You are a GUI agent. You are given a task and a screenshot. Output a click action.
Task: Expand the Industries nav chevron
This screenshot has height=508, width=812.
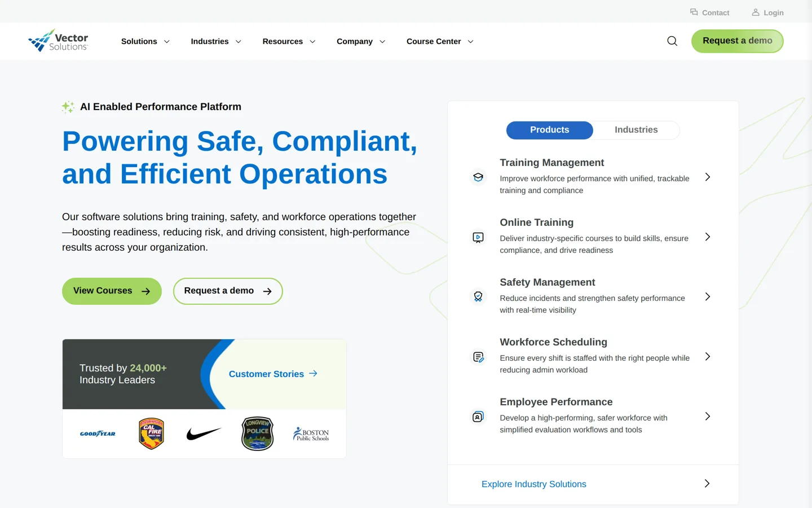click(x=239, y=42)
